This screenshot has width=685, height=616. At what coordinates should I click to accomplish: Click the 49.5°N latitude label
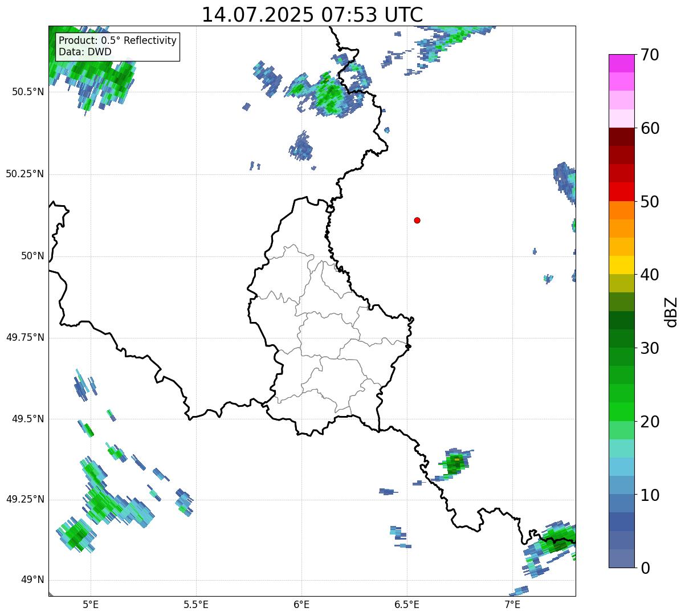coord(28,419)
